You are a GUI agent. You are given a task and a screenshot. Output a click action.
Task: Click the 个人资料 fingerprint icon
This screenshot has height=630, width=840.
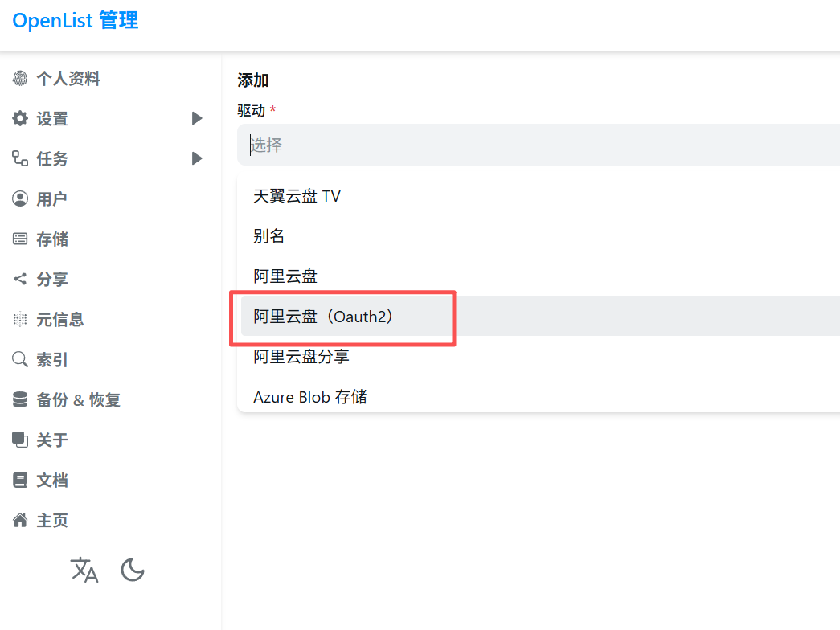[20, 78]
